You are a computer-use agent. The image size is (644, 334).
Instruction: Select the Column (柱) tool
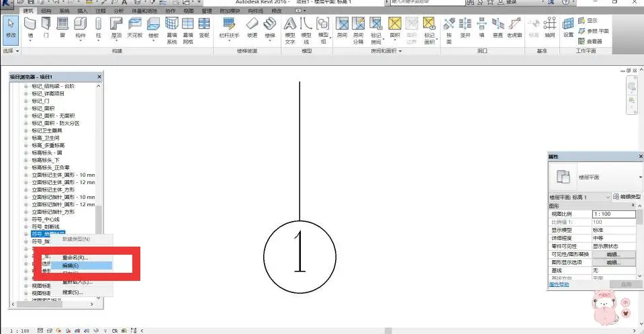pyautogui.click(x=99, y=28)
